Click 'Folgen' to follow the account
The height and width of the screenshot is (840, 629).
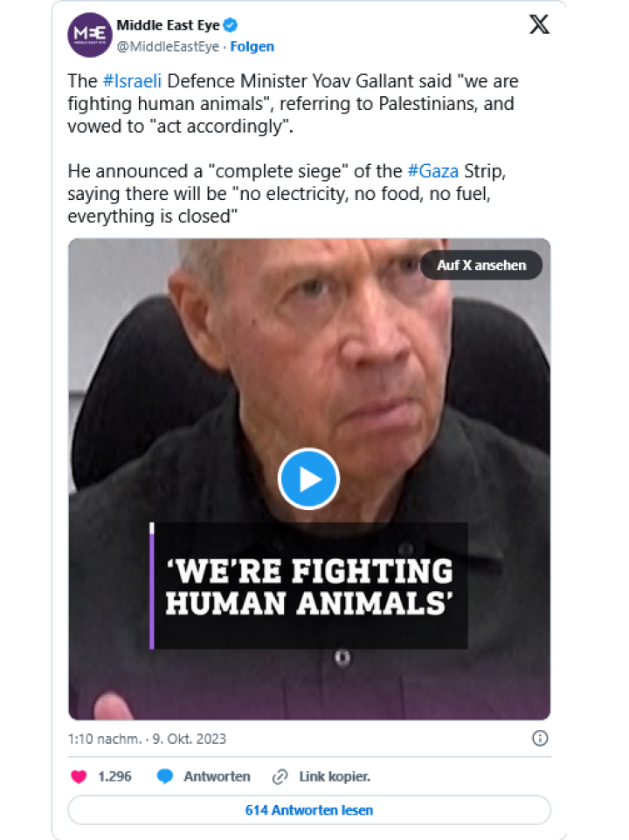[x=252, y=46]
